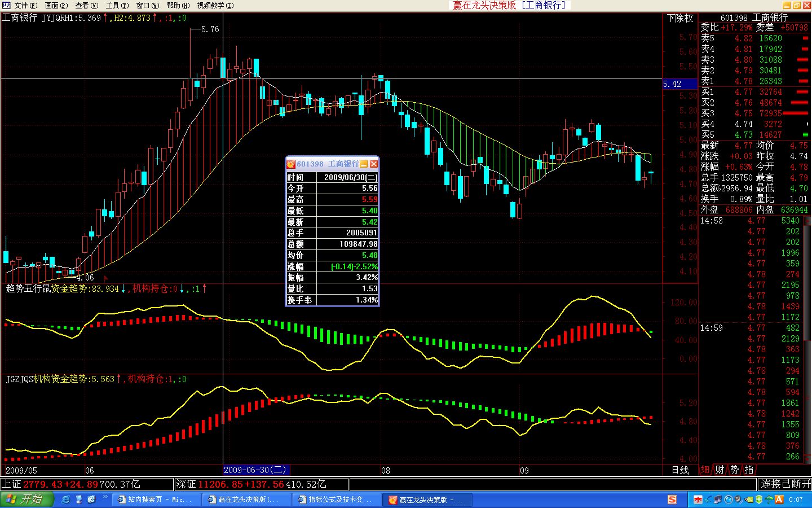Click the 2009-06-30(二) date marker on timeline
Image resolution: width=812 pixels, height=508 pixels.
(255, 470)
